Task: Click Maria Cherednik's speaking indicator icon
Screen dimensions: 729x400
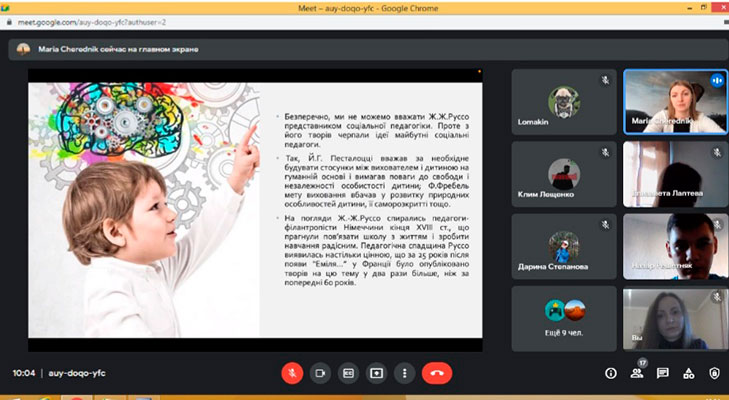Action: tap(717, 80)
